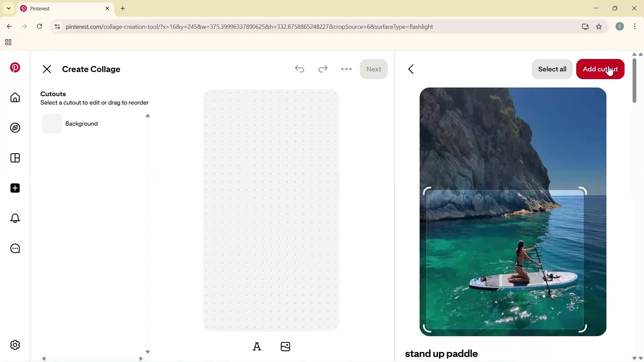Open the Collages panel icon
This screenshot has height=362, width=644.
pos(15,158)
